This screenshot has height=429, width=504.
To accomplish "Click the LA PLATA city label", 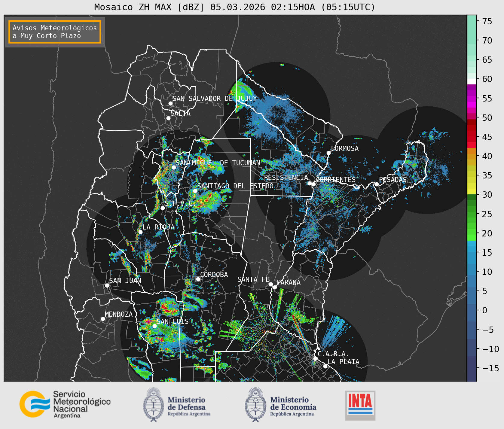I will pyautogui.click(x=343, y=362).
